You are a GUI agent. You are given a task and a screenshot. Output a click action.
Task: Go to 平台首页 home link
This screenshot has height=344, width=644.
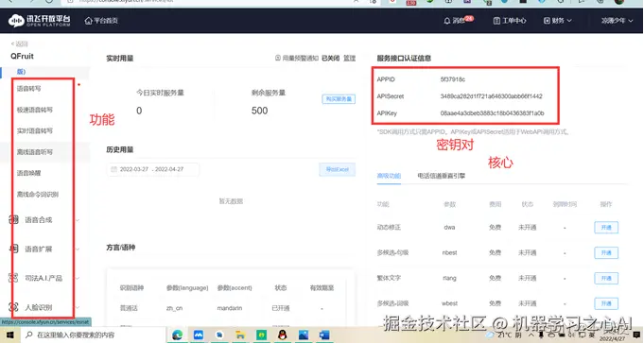click(x=101, y=21)
